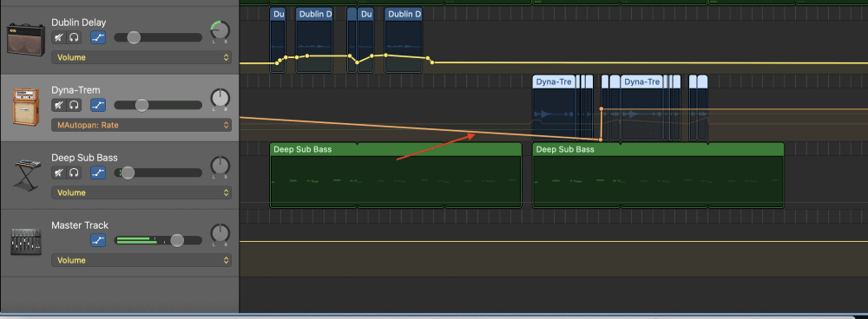868x319 pixels.
Task: Click the Dublin Delay track name
Action: (79, 23)
